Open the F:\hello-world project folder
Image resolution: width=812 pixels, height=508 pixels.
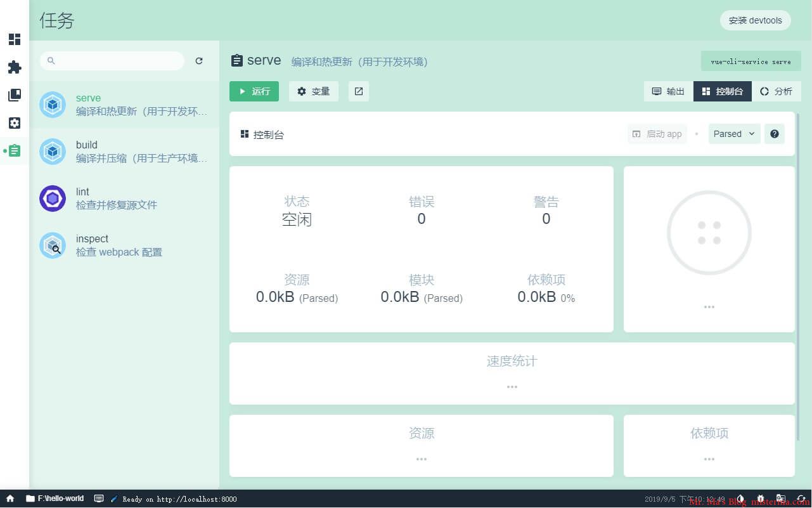click(x=55, y=498)
